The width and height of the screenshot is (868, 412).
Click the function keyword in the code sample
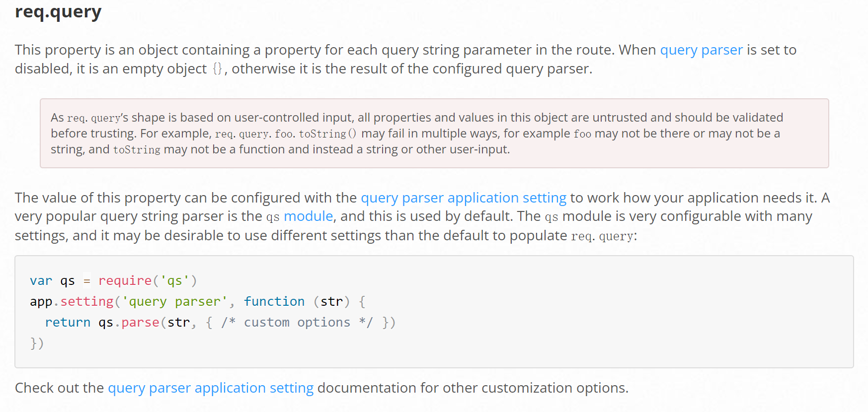274,302
